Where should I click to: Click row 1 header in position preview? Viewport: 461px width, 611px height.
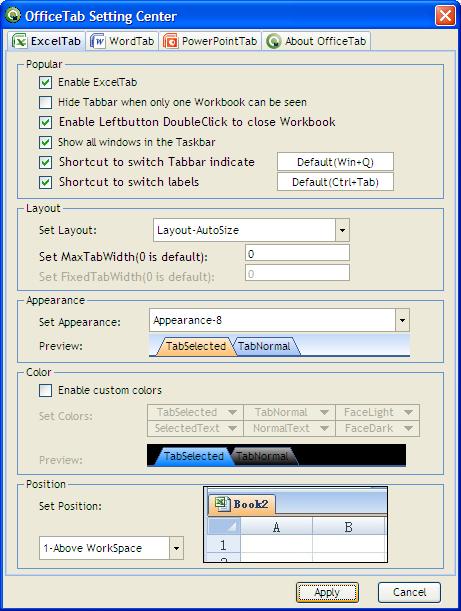(224, 545)
